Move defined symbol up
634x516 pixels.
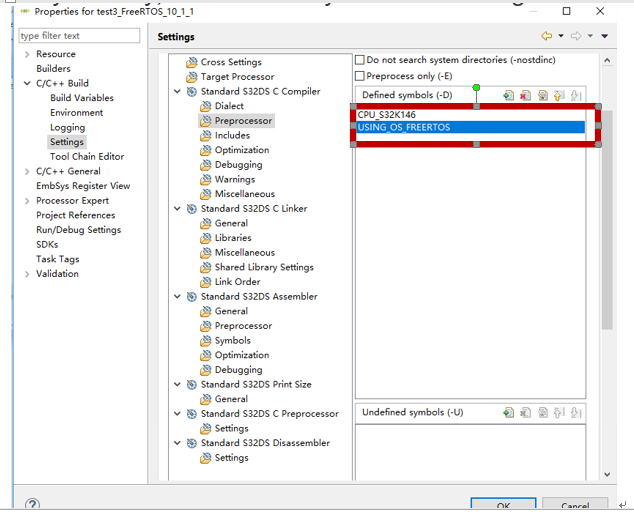(559, 95)
